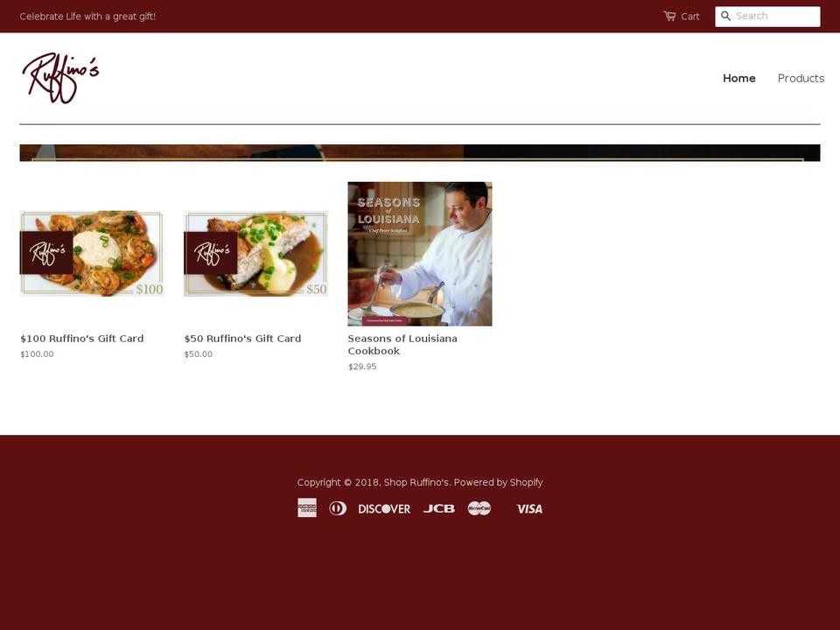Image resolution: width=840 pixels, height=630 pixels.
Task: Click the $50 Ruffino's Gift Card title
Action: point(242,339)
